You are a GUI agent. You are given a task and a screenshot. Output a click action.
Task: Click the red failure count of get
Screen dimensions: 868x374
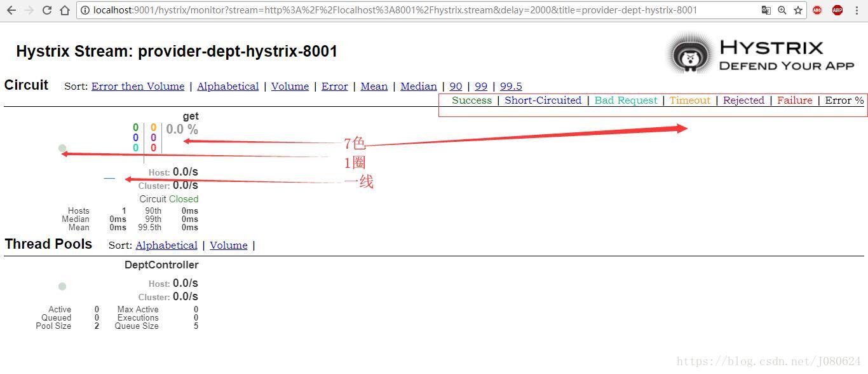tap(153, 148)
